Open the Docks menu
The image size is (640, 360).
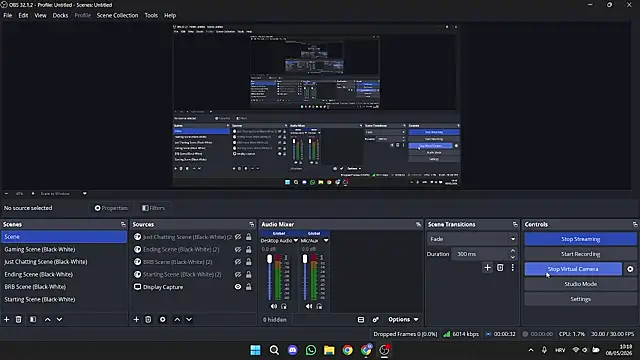60,16
